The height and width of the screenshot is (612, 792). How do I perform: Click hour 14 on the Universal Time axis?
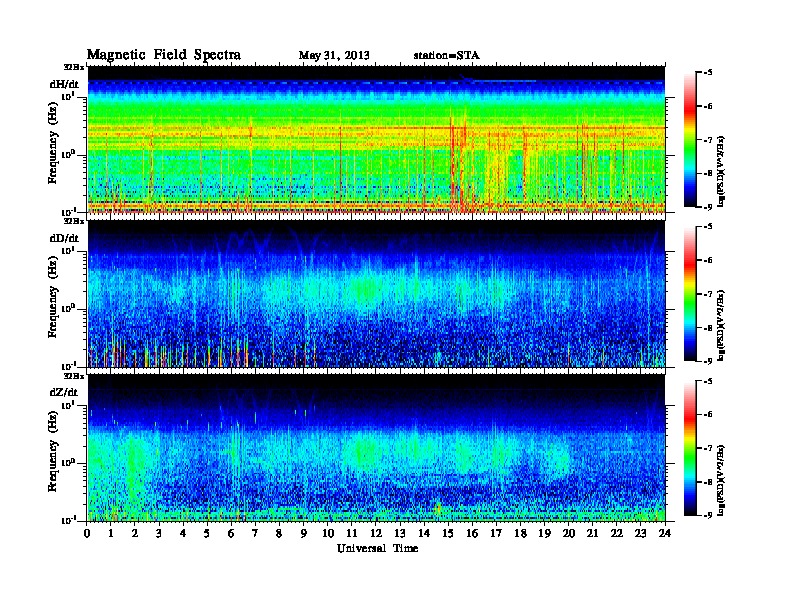click(424, 533)
